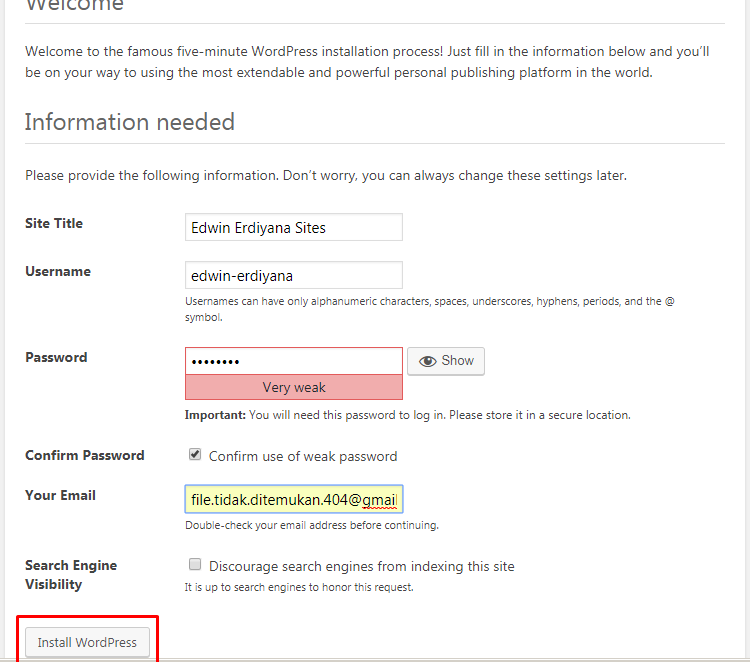This screenshot has height=662, width=750.
Task: Click the Please provide the following information text
Action: [326, 176]
